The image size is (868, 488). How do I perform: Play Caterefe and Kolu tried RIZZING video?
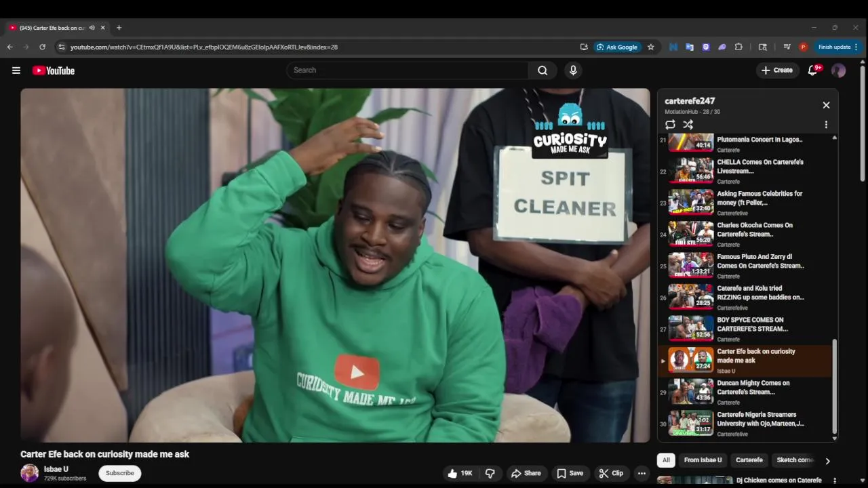(745, 298)
